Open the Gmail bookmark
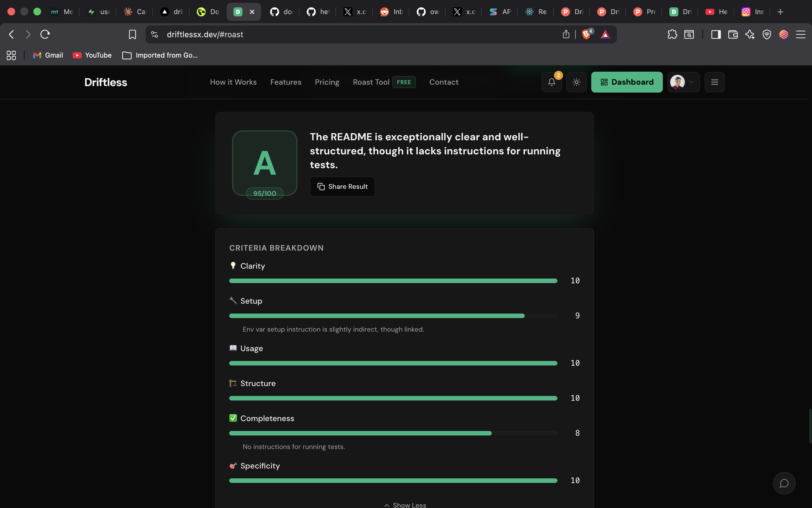The width and height of the screenshot is (812, 508). click(x=48, y=55)
